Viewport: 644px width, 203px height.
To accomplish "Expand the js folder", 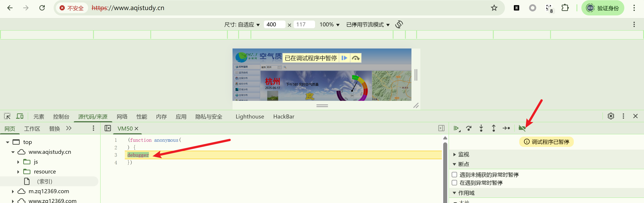I will tap(18, 162).
